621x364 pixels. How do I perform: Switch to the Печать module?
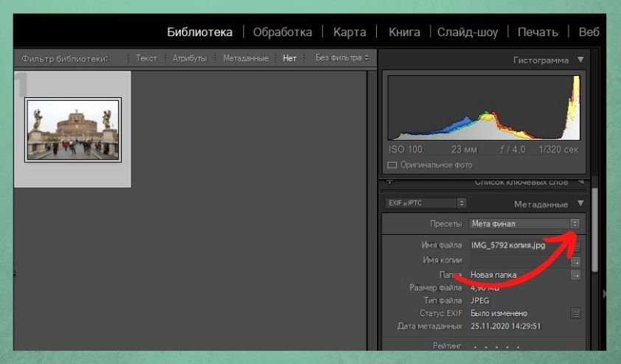538,32
